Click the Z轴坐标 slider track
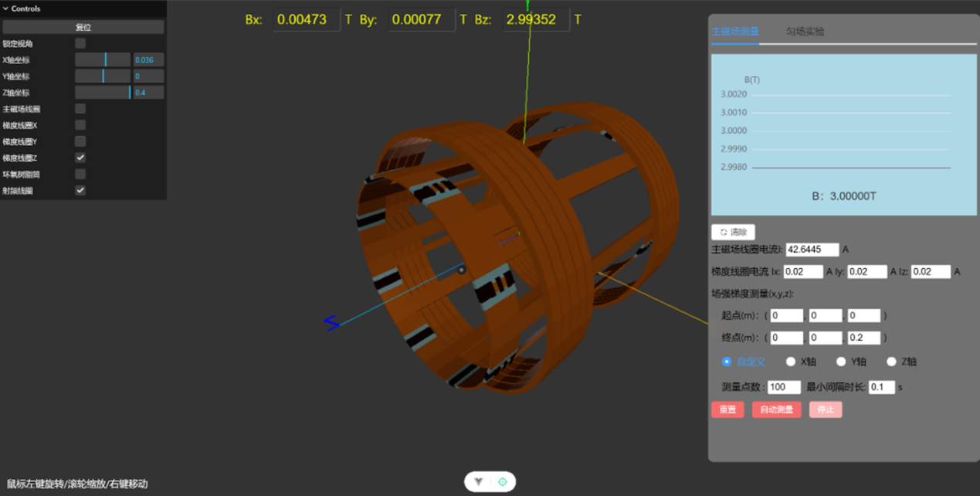 (x=103, y=93)
